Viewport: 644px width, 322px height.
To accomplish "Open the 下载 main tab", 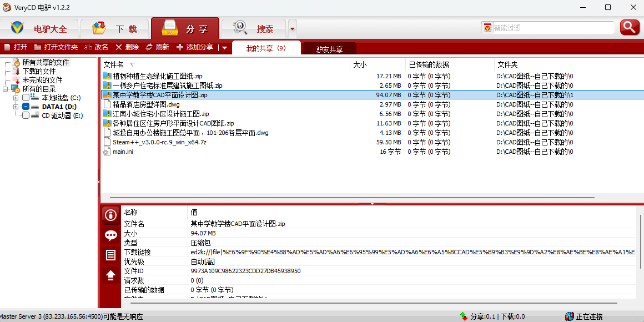I will click(115, 28).
